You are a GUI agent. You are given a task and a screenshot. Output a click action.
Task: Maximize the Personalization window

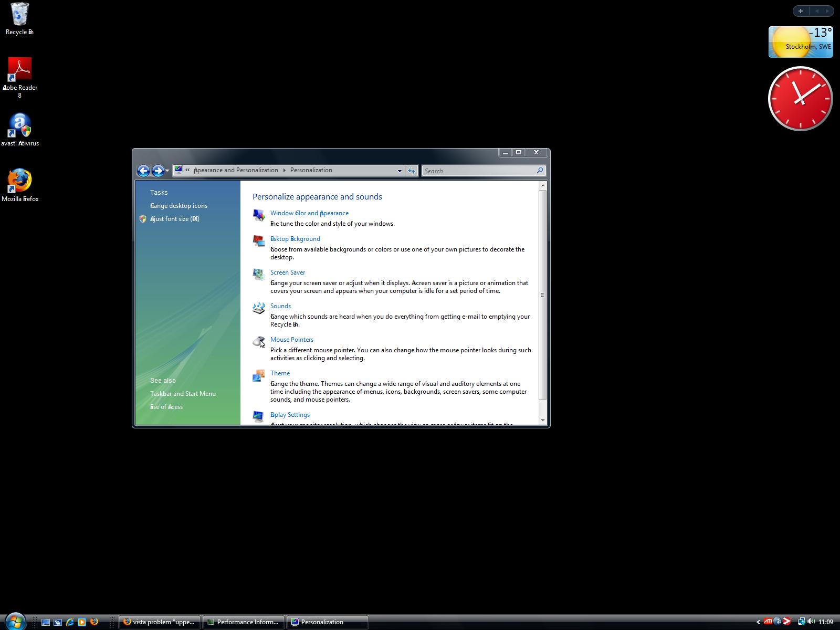(x=519, y=153)
